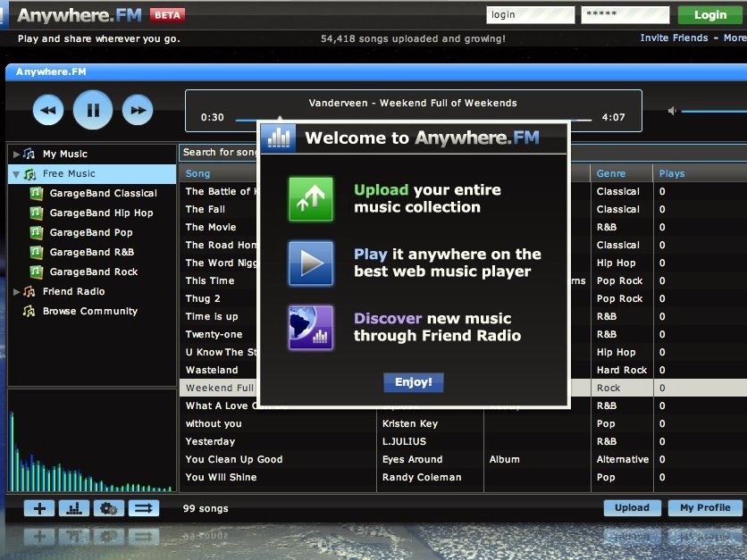Click the green Upload arrows icon
Screen dimensions: 747x560
(311, 198)
